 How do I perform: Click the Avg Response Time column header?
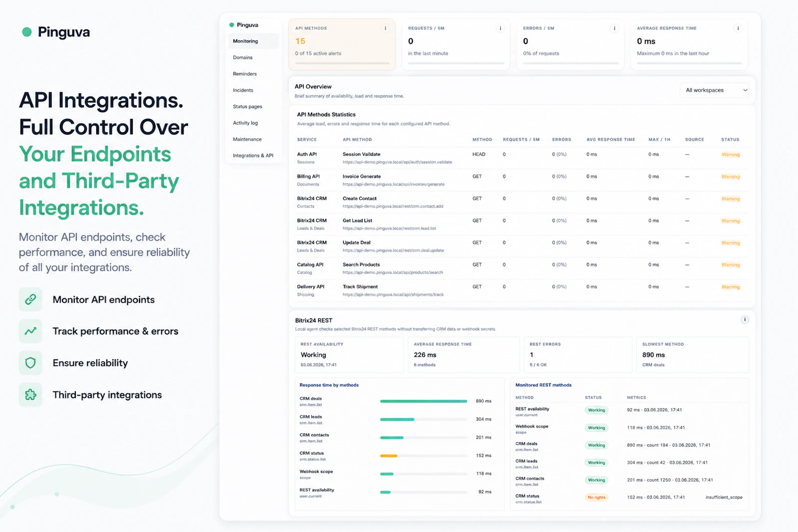tap(610, 140)
